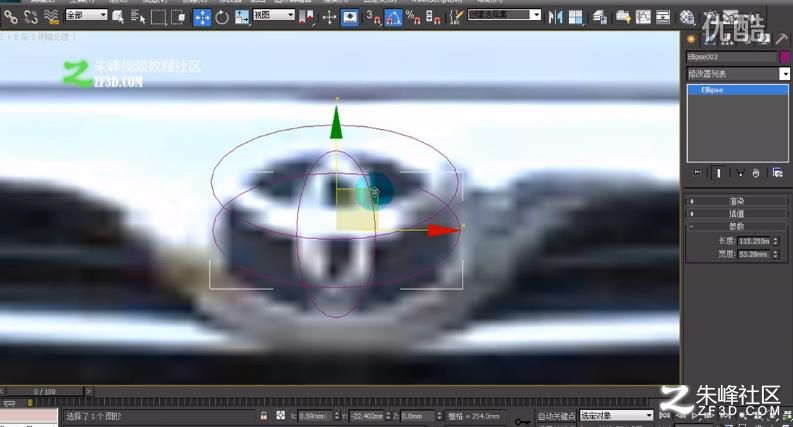Activate Select and Rotate tool
This screenshot has width=793, height=427.
tap(222, 17)
